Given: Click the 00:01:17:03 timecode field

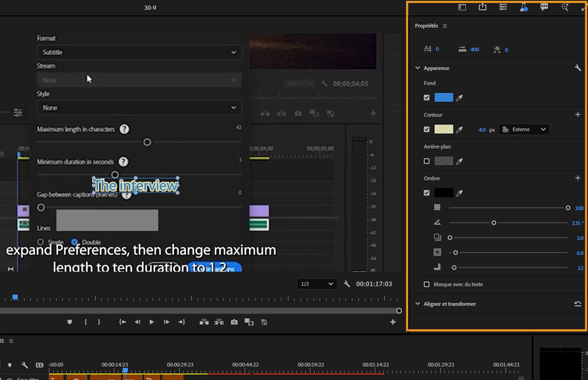Looking at the screenshot, I should point(374,284).
